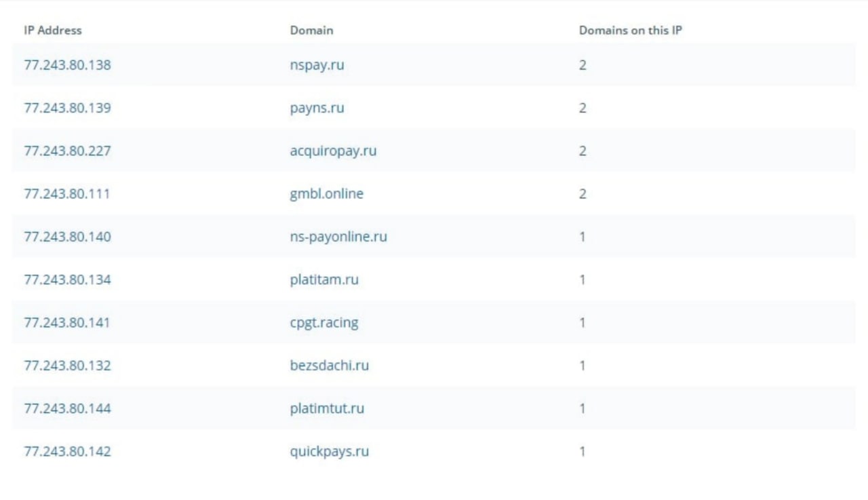Select domain count in cpgt.racing row

pos(583,323)
